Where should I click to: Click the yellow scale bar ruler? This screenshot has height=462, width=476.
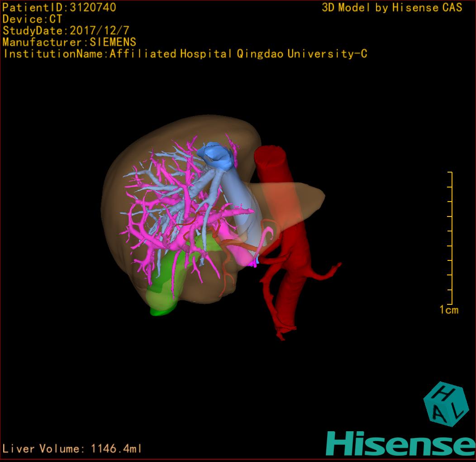[x=450, y=238]
